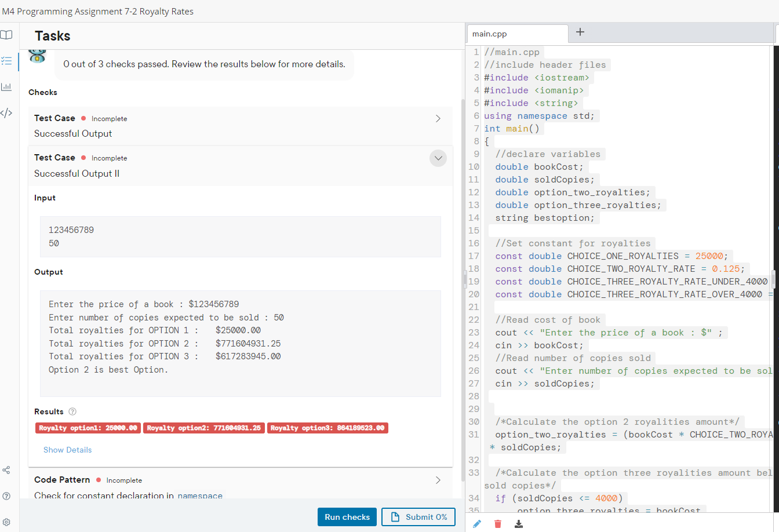Select the tasks checklist icon in sidebar
The image size is (779, 532).
click(x=6, y=60)
